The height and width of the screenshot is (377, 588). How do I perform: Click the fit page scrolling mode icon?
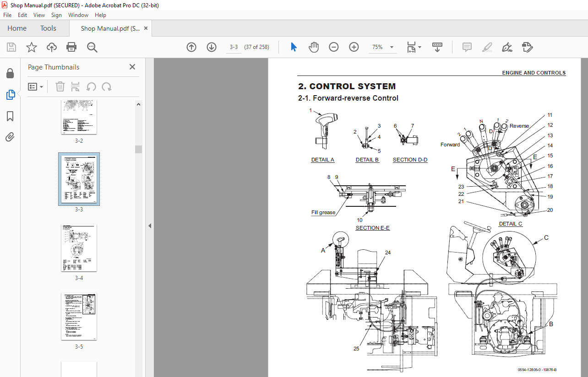(x=411, y=47)
